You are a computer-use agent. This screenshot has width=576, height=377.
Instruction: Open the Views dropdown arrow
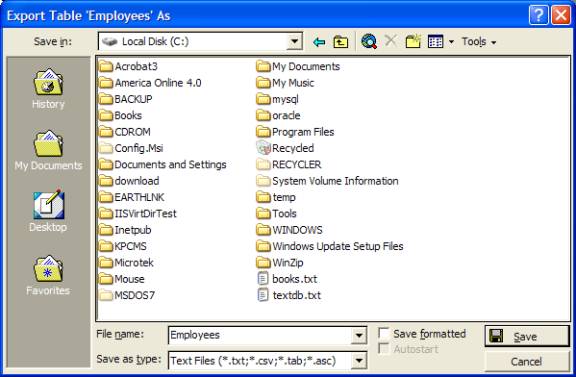[451, 42]
